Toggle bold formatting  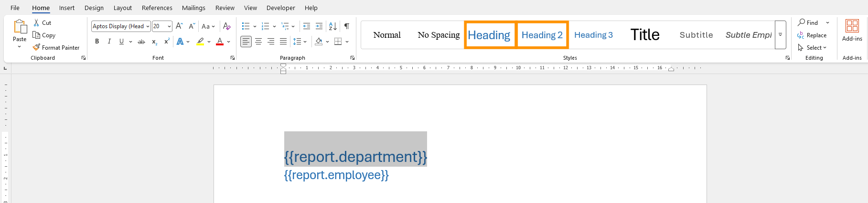[97, 42]
